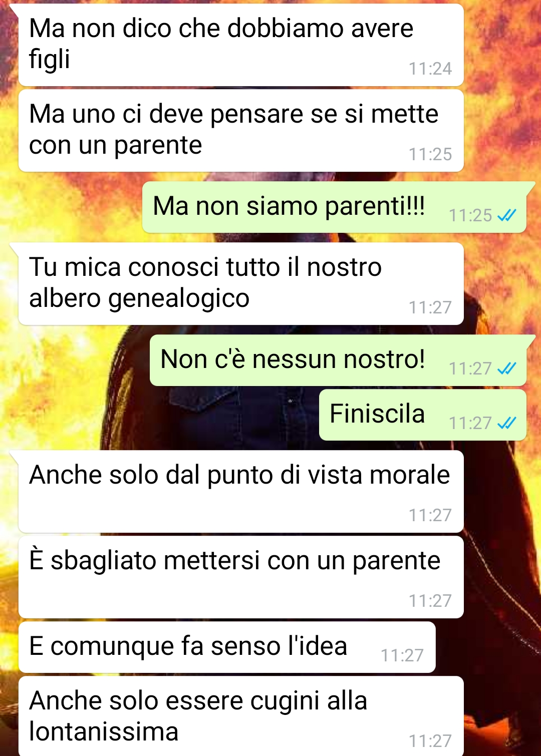The height and width of the screenshot is (756, 541).
Task: Tap blue read ticks on 'Finiscila' message
Action: pos(506,423)
